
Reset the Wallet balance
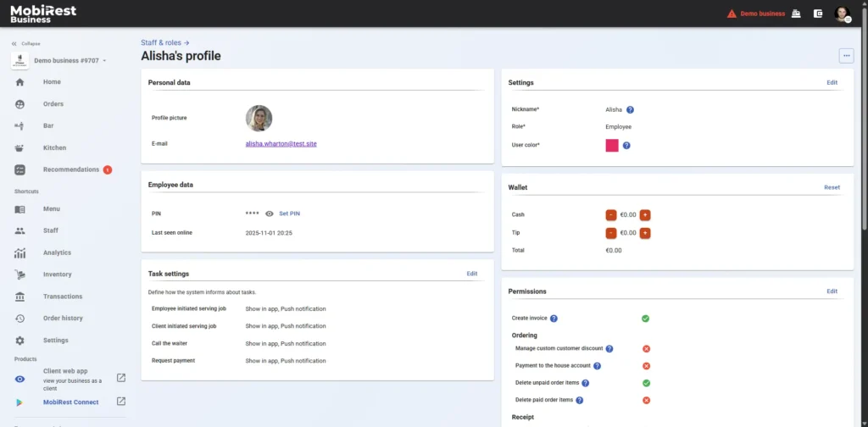(832, 187)
